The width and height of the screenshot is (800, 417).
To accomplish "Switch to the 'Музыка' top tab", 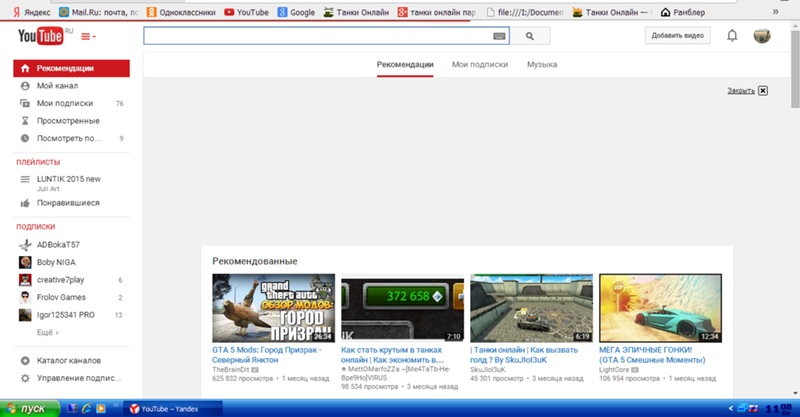I will pos(542,65).
